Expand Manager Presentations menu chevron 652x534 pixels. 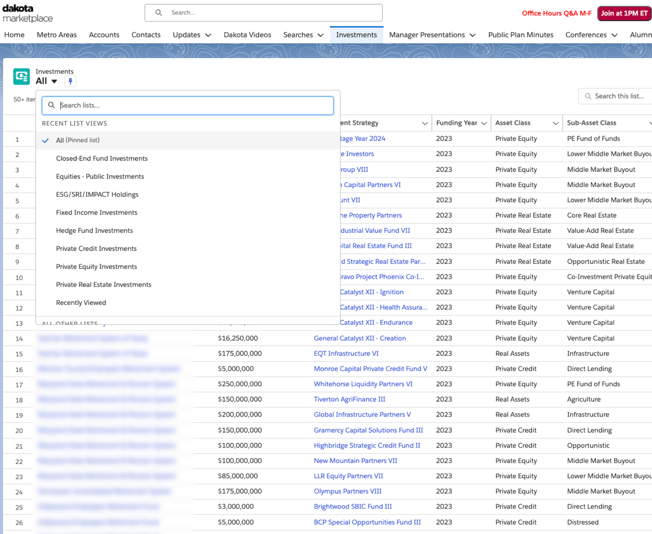[x=472, y=35]
